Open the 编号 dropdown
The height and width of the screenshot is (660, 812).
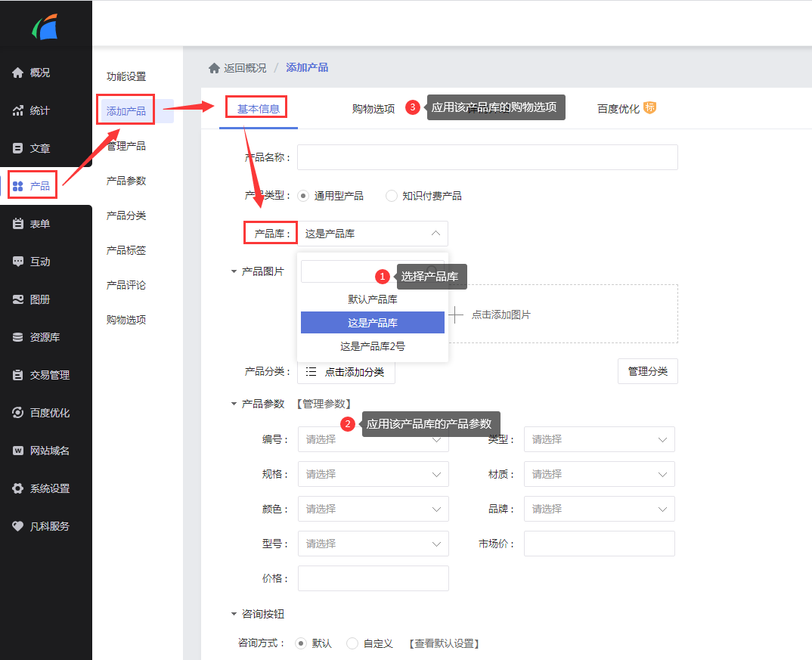(373, 439)
